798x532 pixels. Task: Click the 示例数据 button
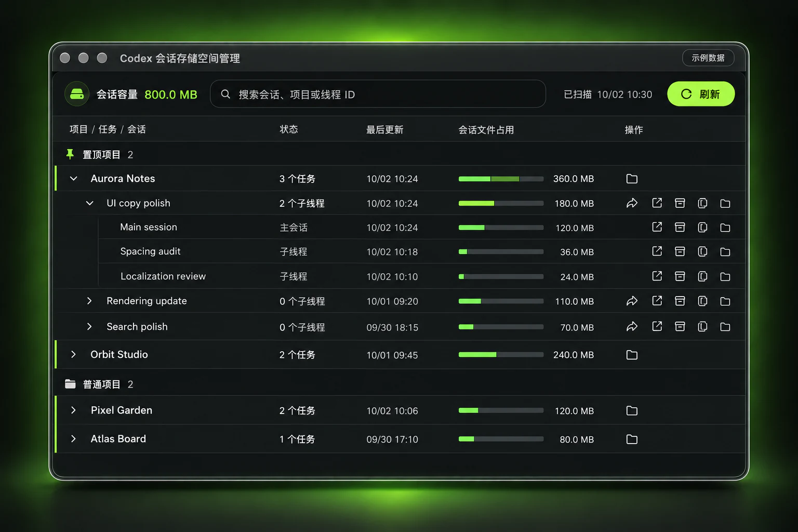coord(708,58)
